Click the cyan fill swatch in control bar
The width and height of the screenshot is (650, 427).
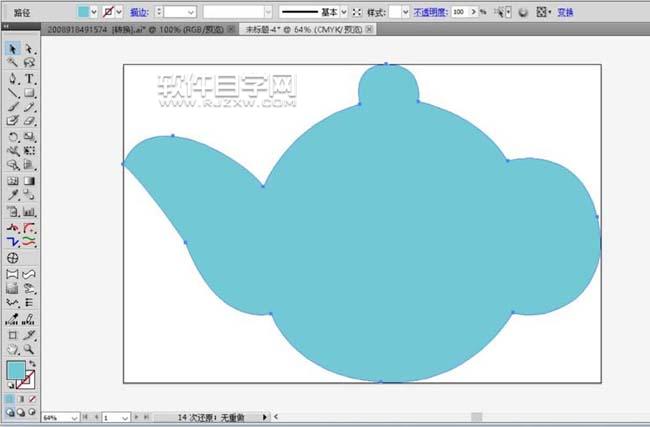tap(83, 12)
